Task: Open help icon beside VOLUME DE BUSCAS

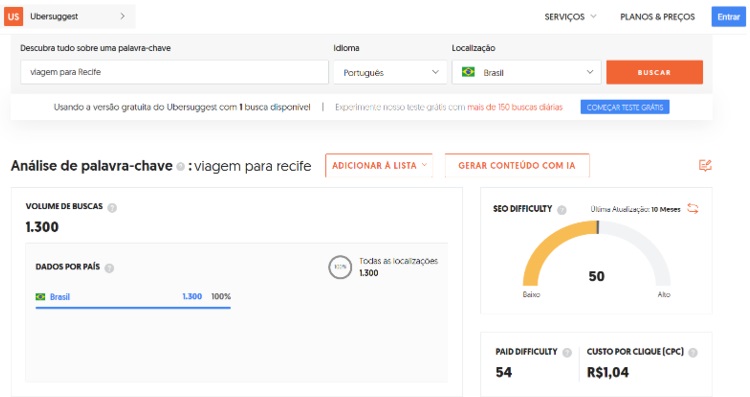Action: coord(112,208)
